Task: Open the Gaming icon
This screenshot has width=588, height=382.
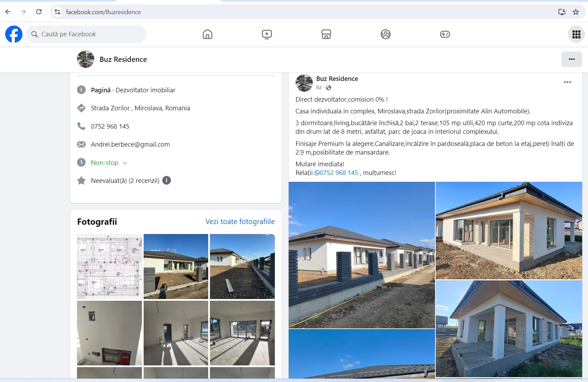Action: (445, 34)
